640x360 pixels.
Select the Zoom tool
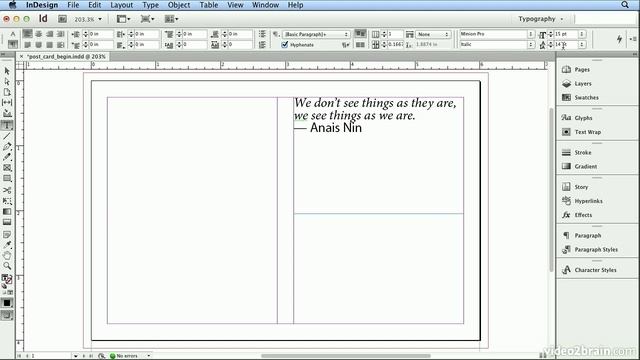(x=7, y=266)
